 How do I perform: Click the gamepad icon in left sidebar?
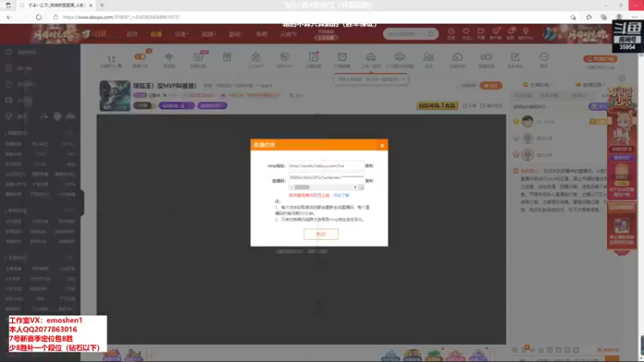pos(9,100)
